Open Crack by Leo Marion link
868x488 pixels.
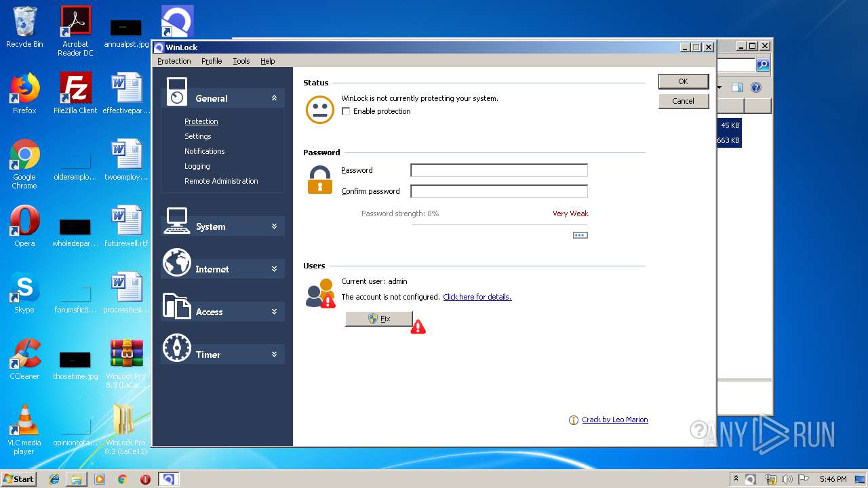[615, 420]
